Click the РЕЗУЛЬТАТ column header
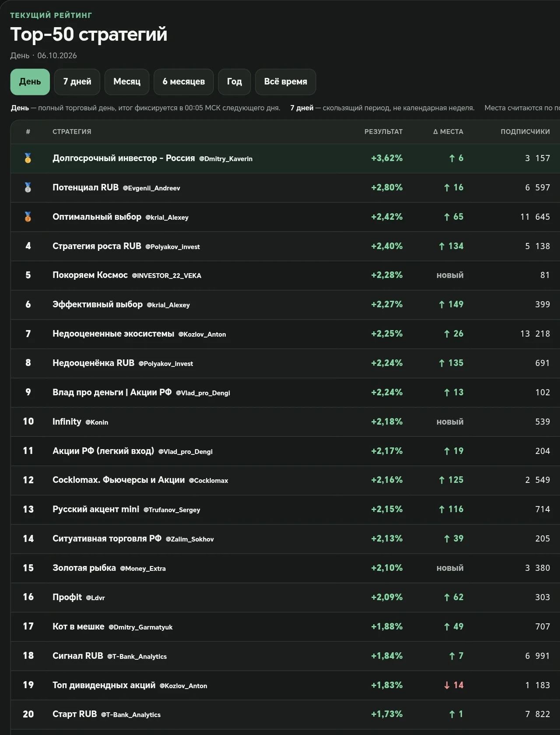The height and width of the screenshot is (735, 560). tap(384, 132)
